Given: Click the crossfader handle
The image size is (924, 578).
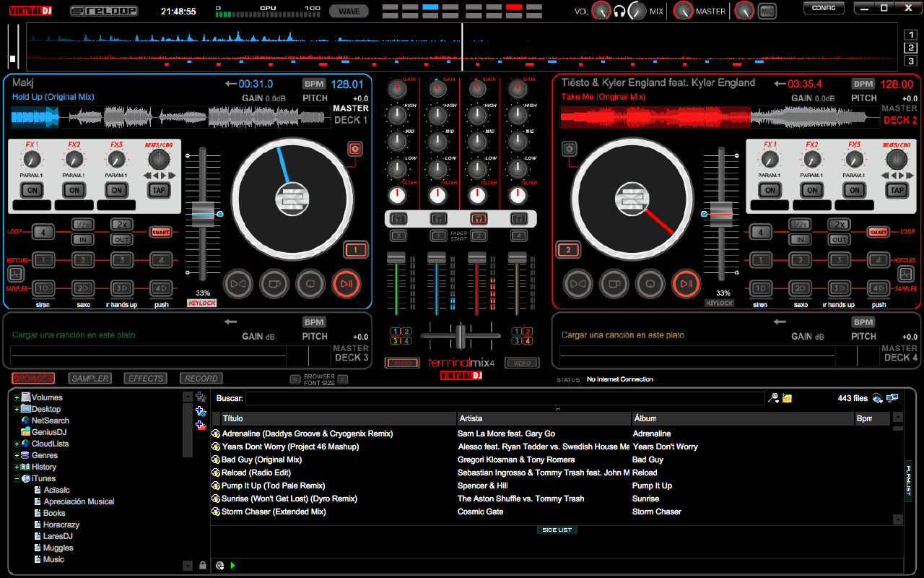Looking at the screenshot, I should (x=461, y=337).
